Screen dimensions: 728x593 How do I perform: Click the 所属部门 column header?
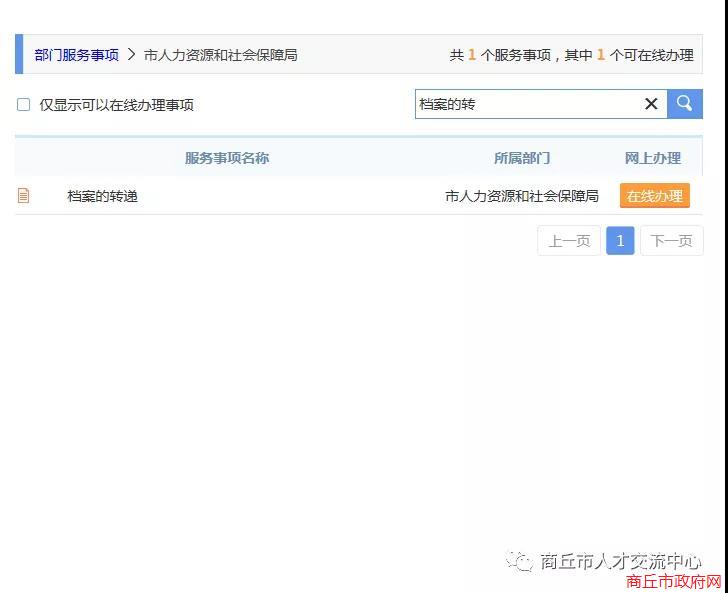coord(522,158)
